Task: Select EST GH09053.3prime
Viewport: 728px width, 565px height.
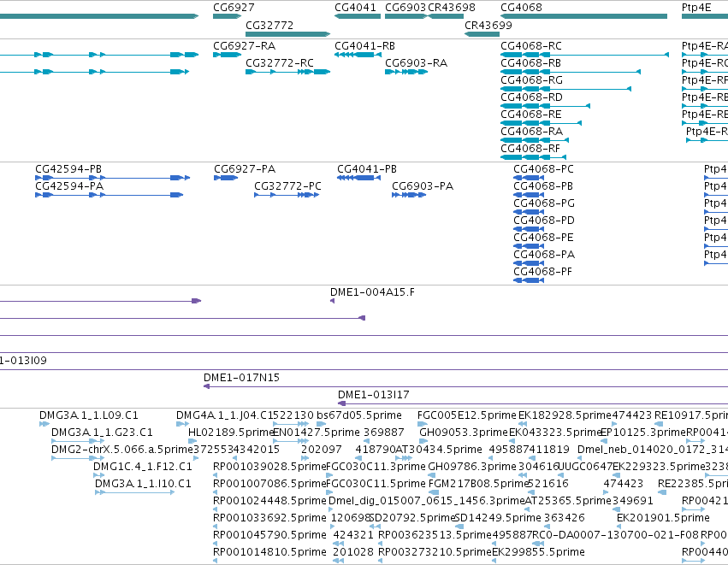Action: click(x=423, y=441)
